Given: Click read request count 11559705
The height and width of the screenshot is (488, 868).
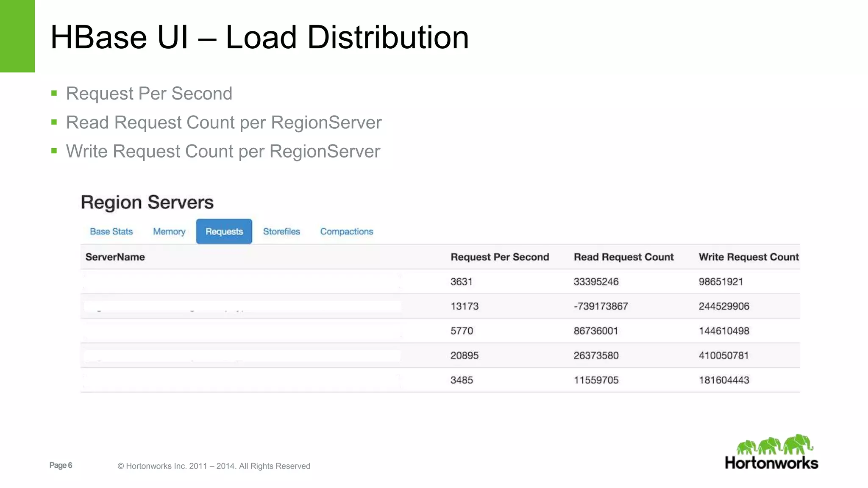Looking at the screenshot, I should point(596,380).
